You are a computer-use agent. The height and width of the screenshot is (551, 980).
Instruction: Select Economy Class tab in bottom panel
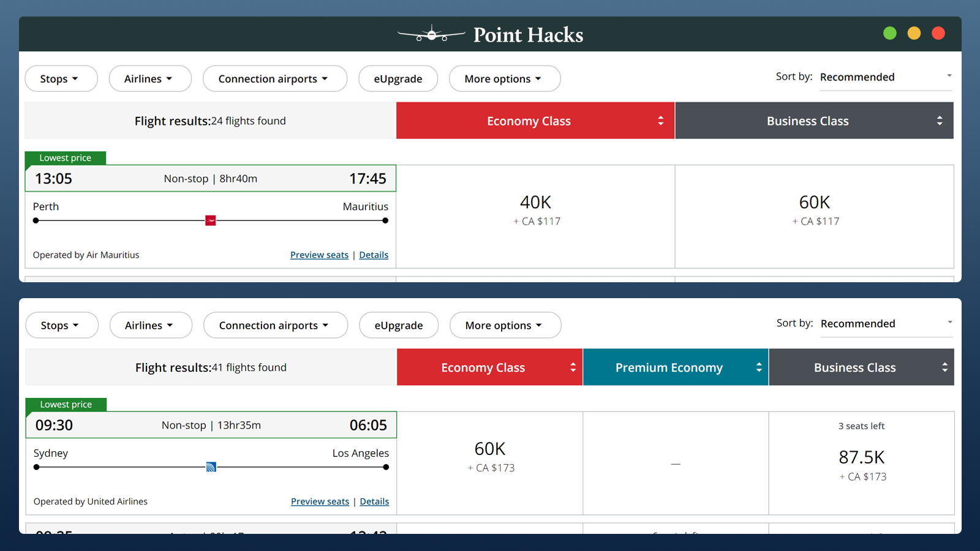(490, 367)
